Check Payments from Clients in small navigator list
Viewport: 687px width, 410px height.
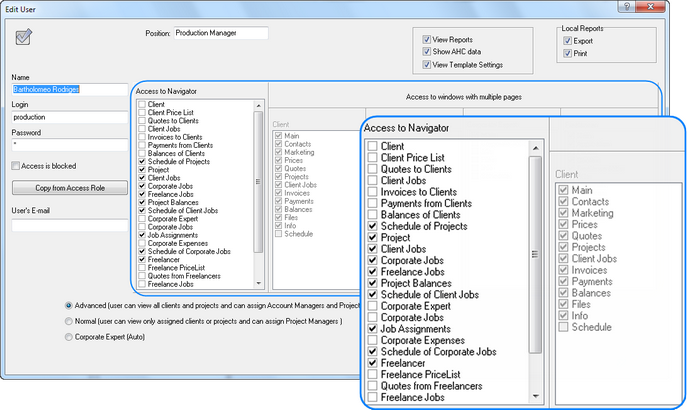142,145
